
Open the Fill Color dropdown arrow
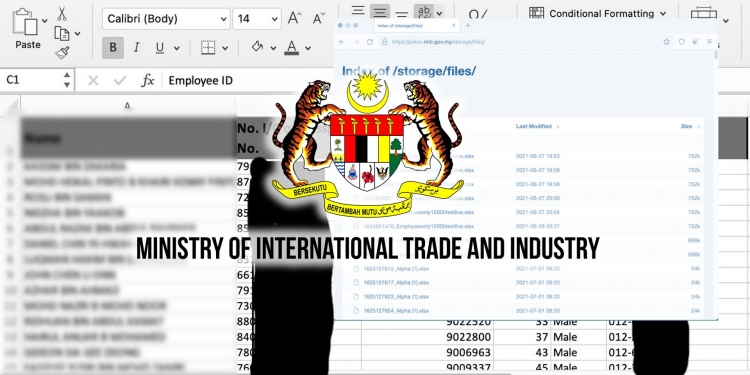pyautogui.click(x=273, y=48)
